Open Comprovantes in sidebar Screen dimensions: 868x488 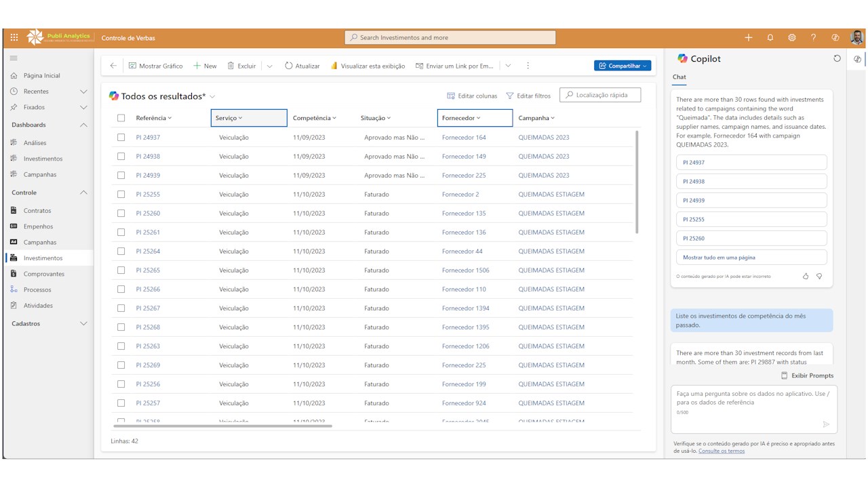(x=44, y=274)
